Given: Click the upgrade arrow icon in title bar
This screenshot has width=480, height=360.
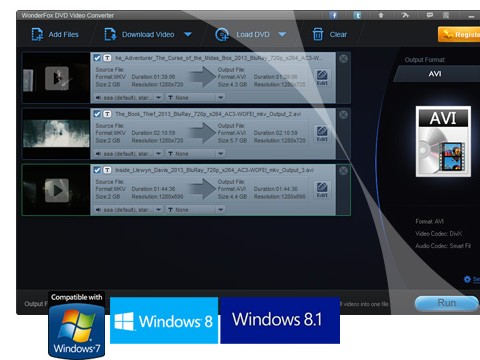Looking at the screenshot, I should tap(381, 15).
